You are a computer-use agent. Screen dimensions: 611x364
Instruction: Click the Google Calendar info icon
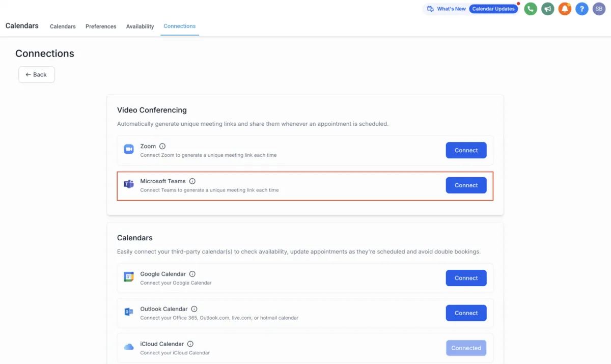(x=192, y=274)
